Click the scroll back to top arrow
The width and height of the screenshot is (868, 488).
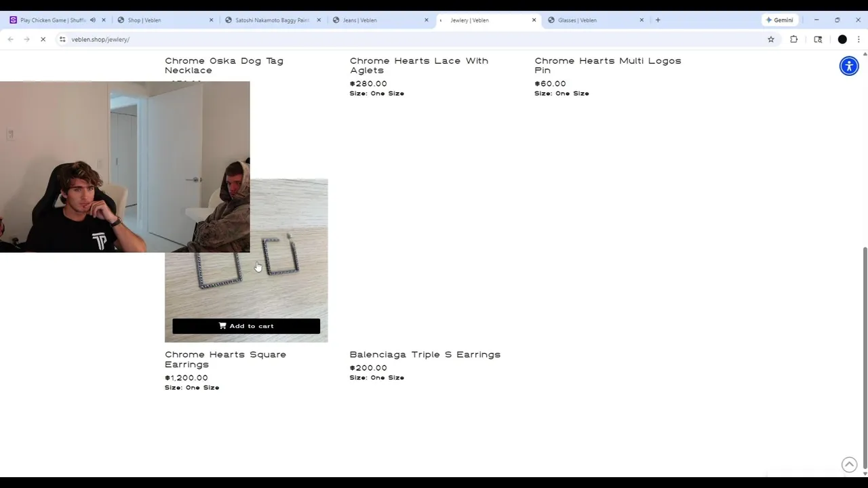coord(849,464)
